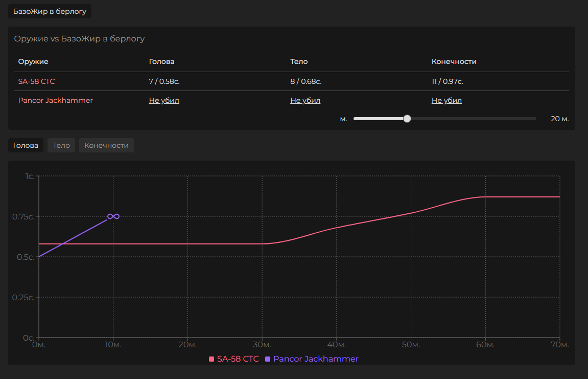Switch chart to the Конечности tab

[x=106, y=145]
